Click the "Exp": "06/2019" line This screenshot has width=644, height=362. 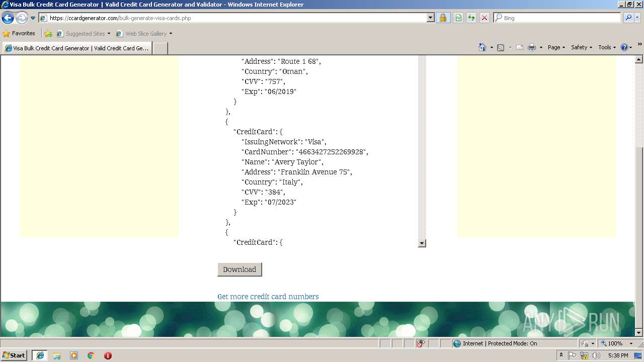coord(269,92)
